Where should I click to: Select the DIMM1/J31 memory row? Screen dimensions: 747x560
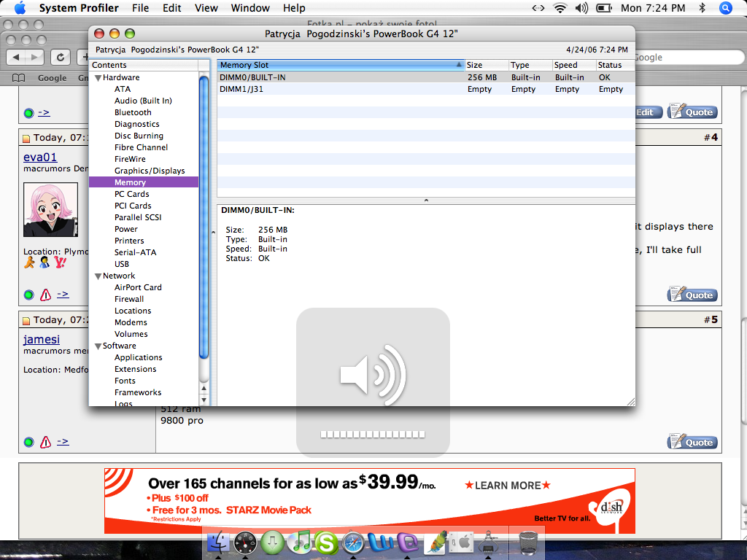(426, 89)
